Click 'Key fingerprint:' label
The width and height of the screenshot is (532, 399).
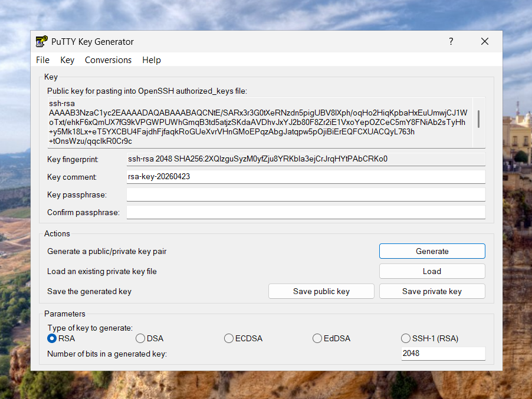(x=73, y=159)
